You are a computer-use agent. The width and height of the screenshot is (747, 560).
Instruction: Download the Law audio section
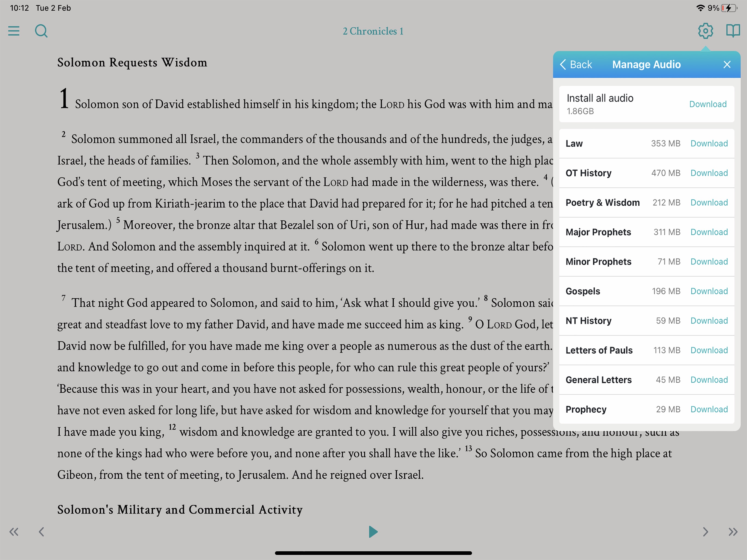tap(708, 144)
